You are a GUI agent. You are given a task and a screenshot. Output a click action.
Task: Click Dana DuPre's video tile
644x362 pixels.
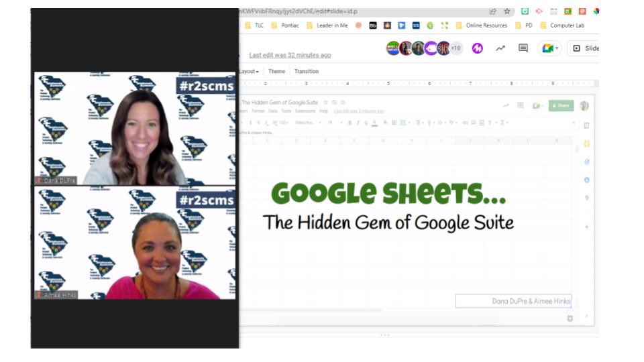[135, 129]
